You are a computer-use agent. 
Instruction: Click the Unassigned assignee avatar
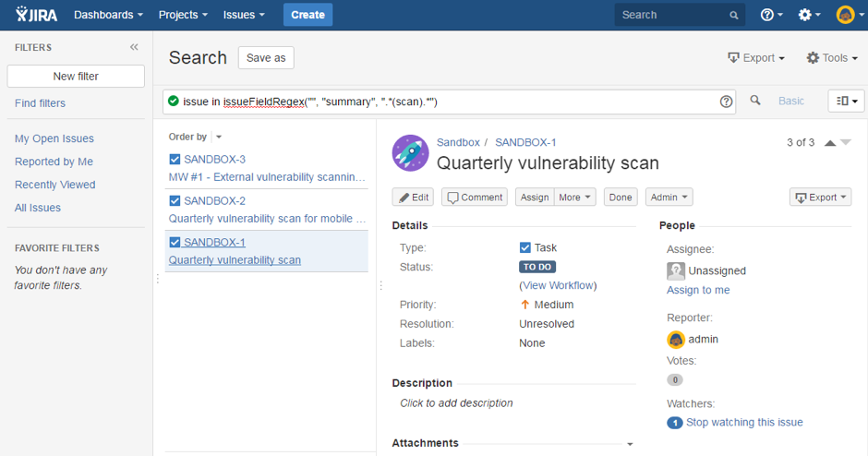point(676,271)
